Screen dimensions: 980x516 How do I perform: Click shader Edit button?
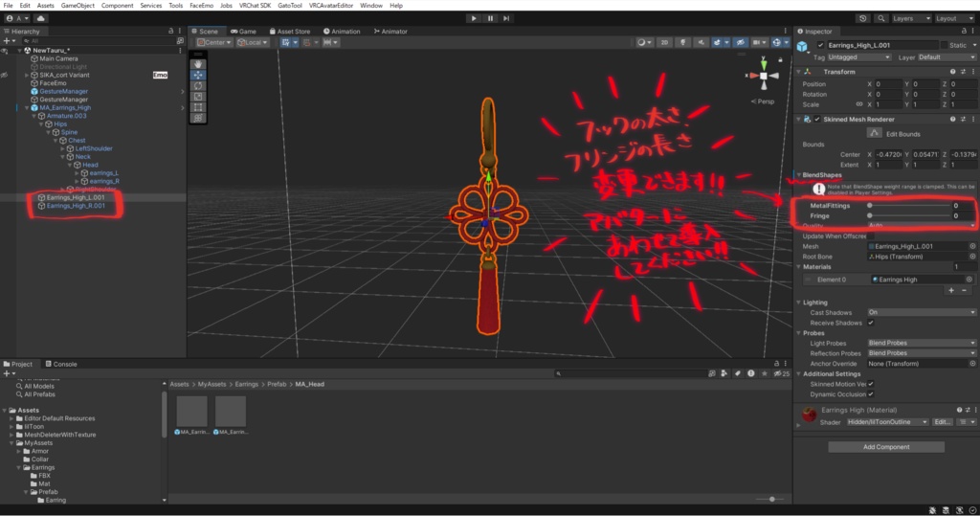tap(942, 422)
